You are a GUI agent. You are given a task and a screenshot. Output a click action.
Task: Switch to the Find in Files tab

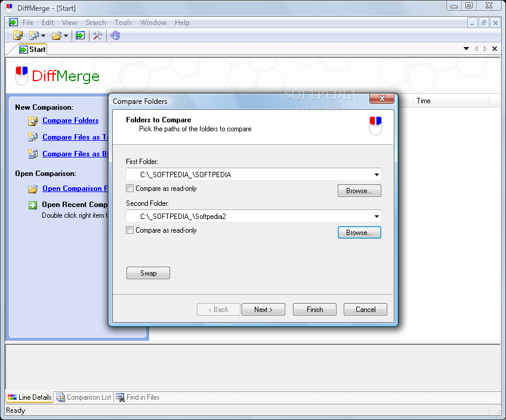138,397
